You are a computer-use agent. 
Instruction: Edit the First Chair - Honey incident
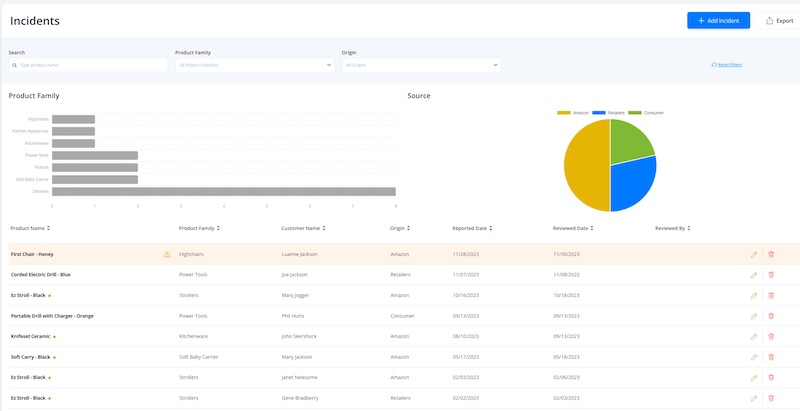pos(754,254)
